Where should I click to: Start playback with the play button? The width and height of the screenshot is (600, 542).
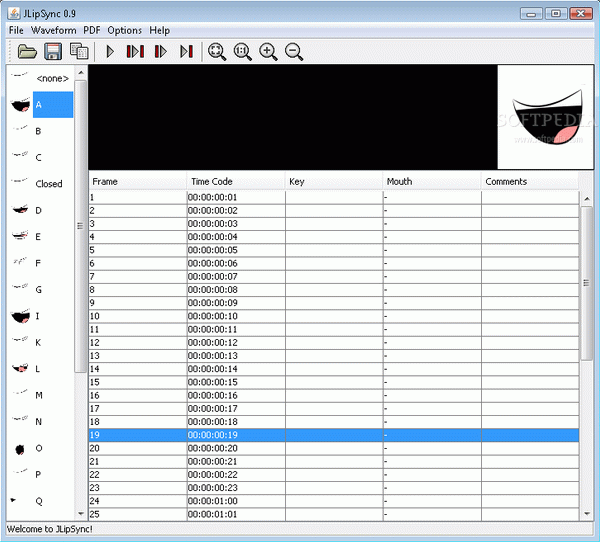pos(110,51)
